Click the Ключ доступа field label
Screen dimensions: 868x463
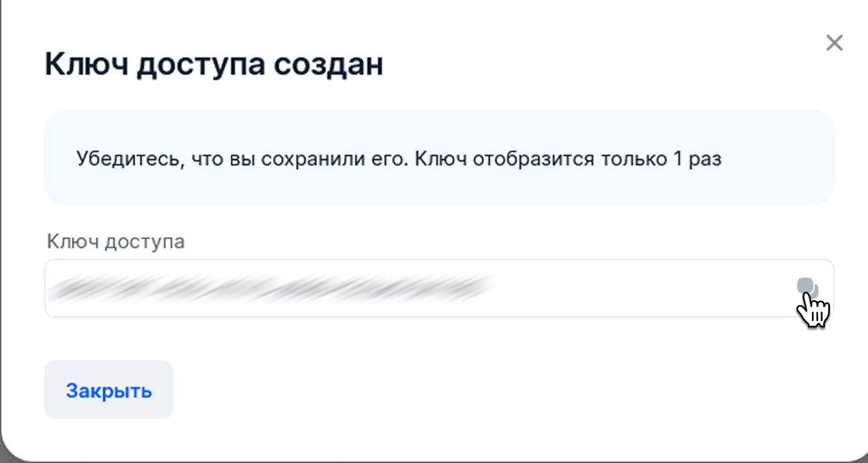pos(116,242)
